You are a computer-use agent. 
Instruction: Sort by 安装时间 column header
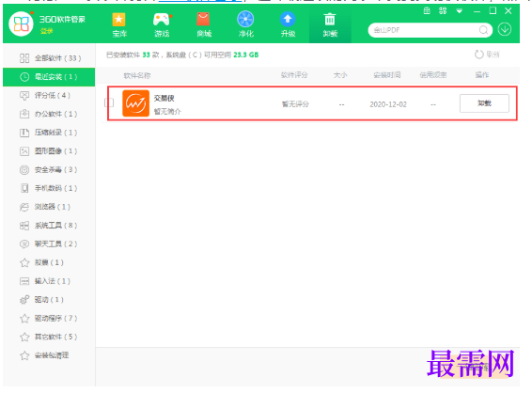[x=387, y=75]
